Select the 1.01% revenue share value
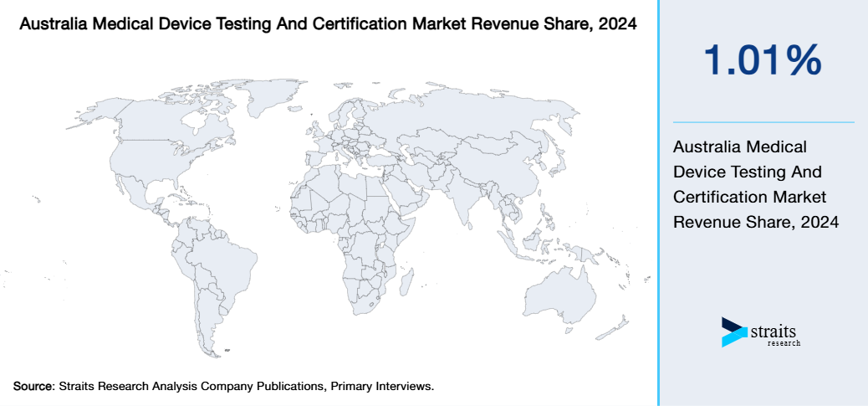868x406 pixels. 763,59
